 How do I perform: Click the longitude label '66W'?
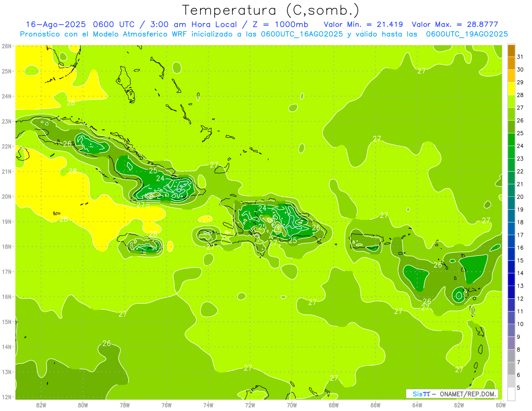pyautogui.click(x=375, y=405)
